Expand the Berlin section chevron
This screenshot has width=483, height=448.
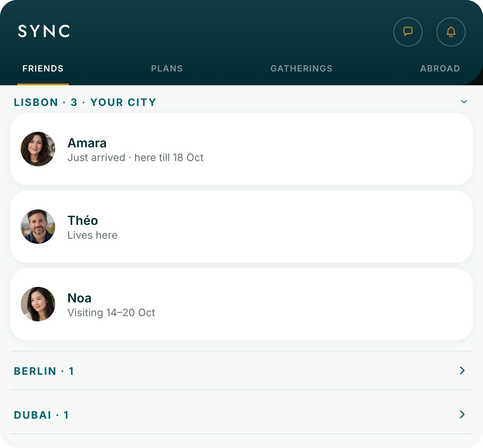[462, 370]
